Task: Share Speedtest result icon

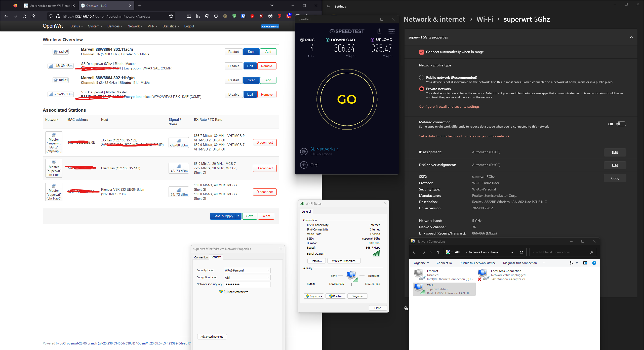Action: pyautogui.click(x=379, y=31)
